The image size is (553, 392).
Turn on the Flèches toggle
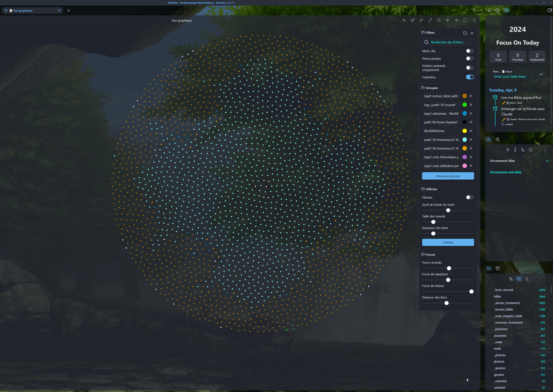470,198
